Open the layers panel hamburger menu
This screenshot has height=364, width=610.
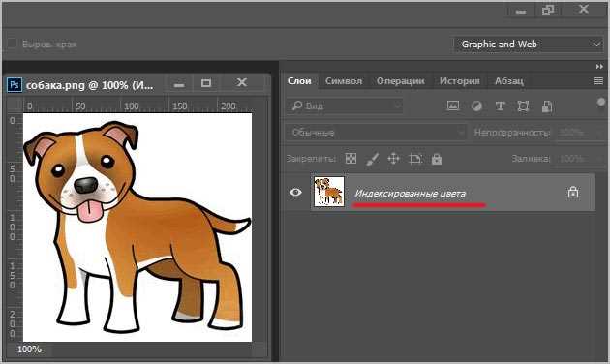click(x=598, y=81)
